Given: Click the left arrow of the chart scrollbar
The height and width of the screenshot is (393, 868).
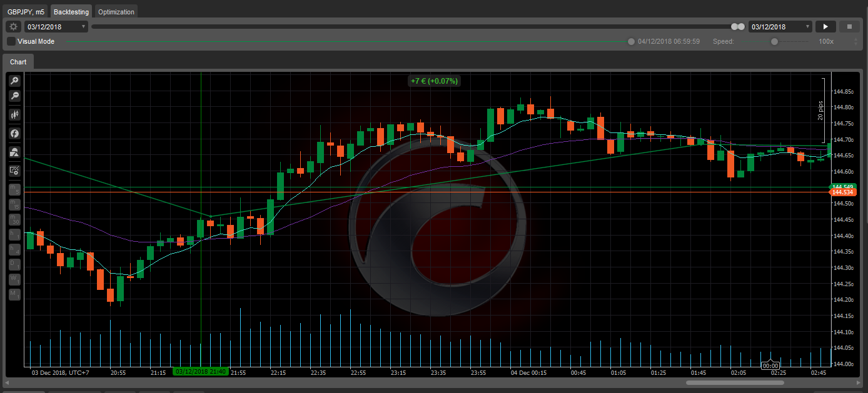Looking at the screenshot, I should [6, 382].
